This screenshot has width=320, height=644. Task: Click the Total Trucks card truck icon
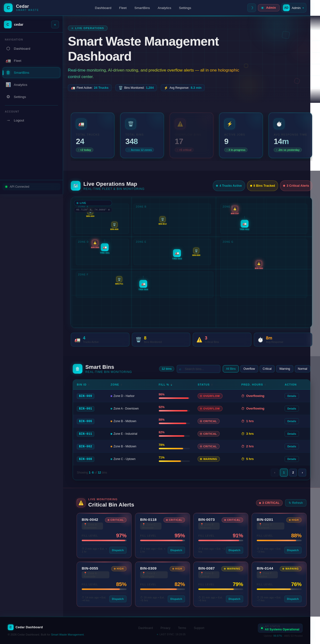coord(81,124)
